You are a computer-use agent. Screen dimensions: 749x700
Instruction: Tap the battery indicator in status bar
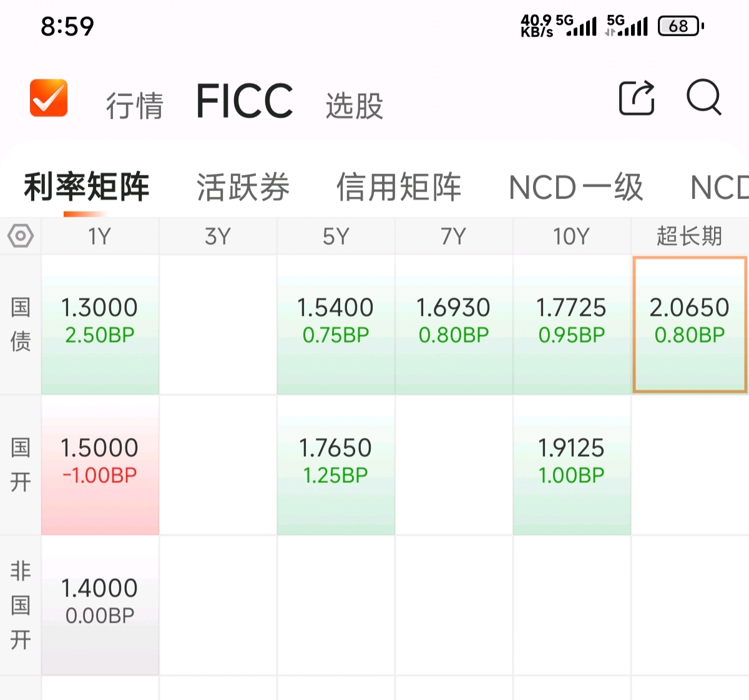(x=681, y=26)
